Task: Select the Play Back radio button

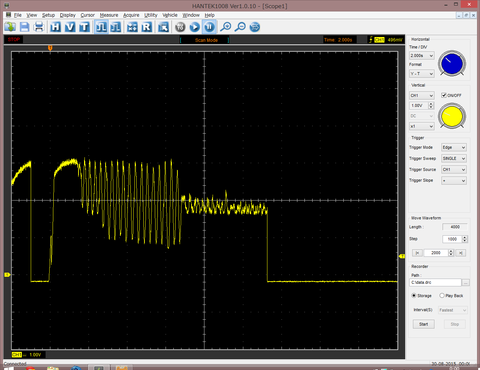Action: 442,295
